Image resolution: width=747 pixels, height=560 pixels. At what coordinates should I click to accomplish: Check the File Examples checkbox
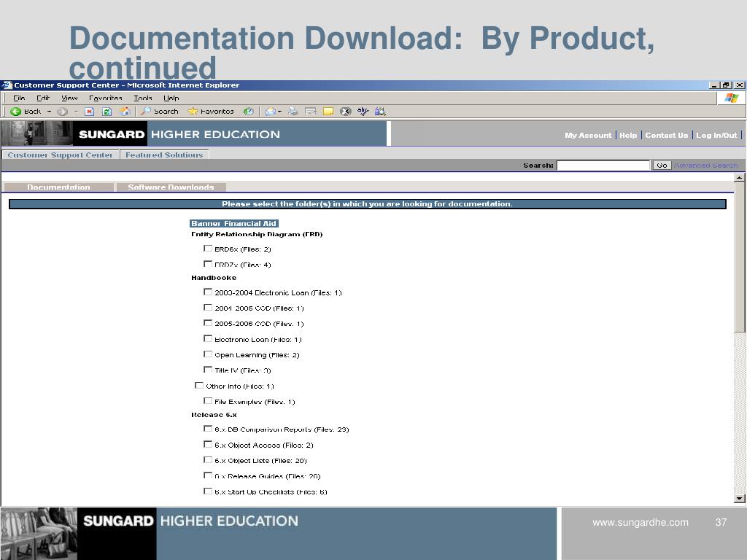208,401
